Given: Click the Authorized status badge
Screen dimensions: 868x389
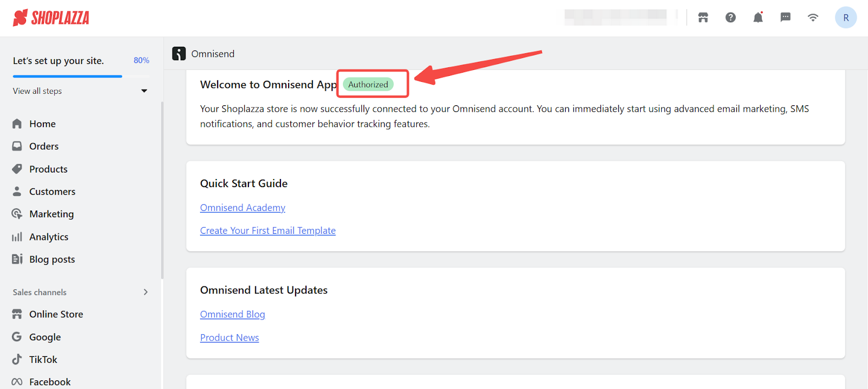Looking at the screenshot, I should point(368,84).
